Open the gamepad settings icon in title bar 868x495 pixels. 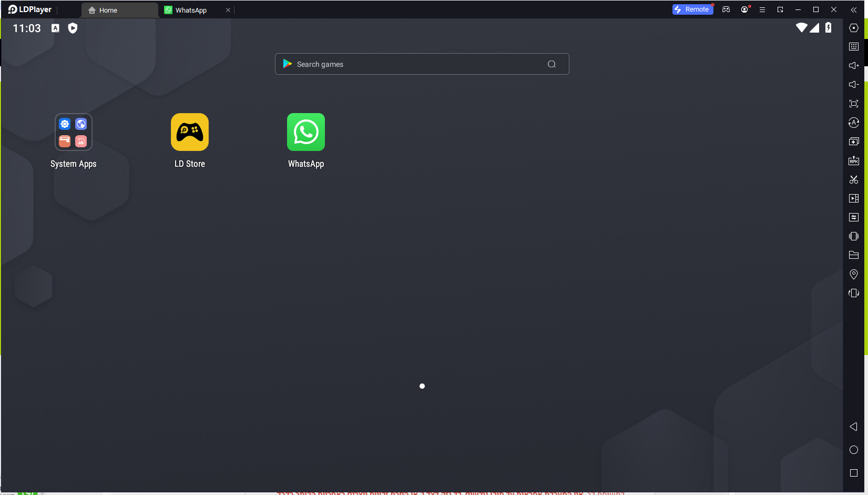click(x=726, y=9)
